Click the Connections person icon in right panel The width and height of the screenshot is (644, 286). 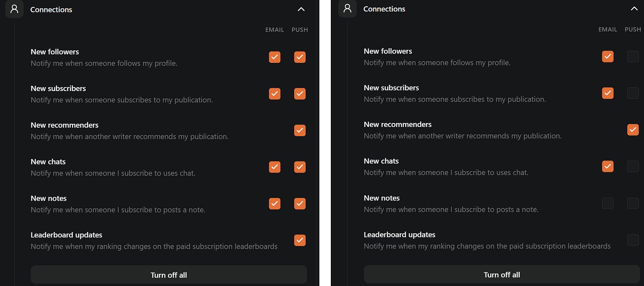pos(347,9)
